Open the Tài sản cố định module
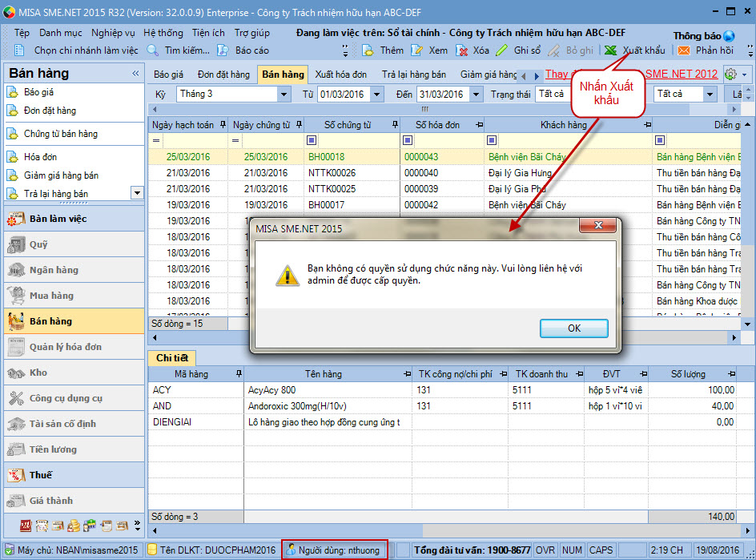The image size is (756, 560). click(x=74, y=424)
